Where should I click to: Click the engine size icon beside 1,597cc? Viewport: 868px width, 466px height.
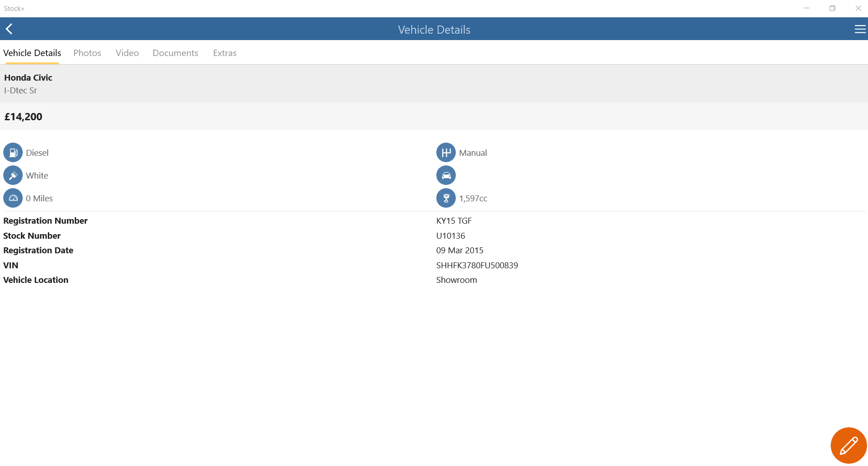pos(446,198)
